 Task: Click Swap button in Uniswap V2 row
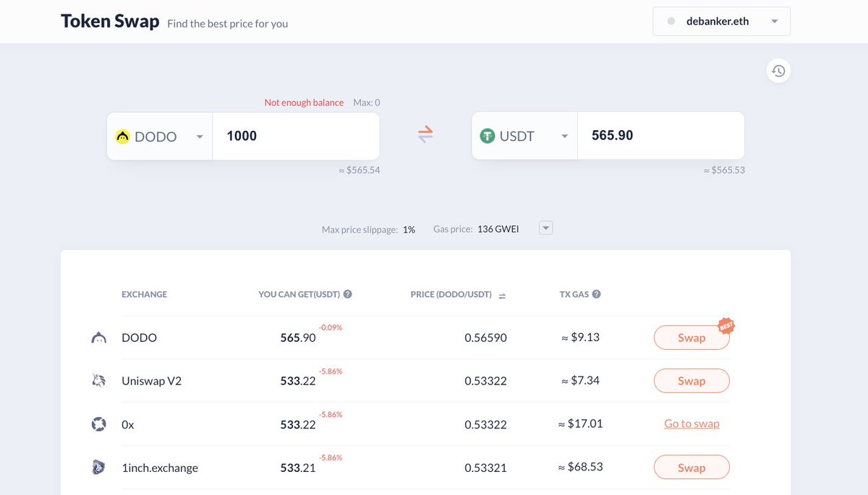[692, 381]
